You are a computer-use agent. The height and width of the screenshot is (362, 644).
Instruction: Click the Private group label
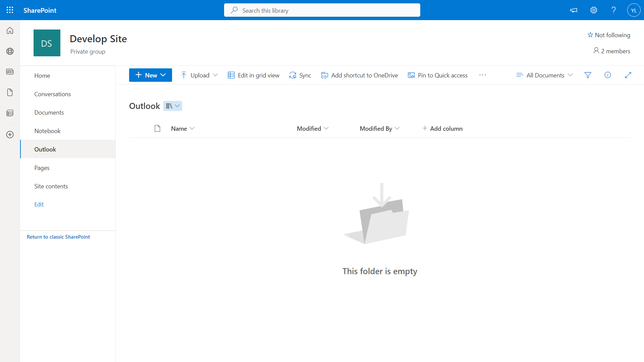[88, 52]
